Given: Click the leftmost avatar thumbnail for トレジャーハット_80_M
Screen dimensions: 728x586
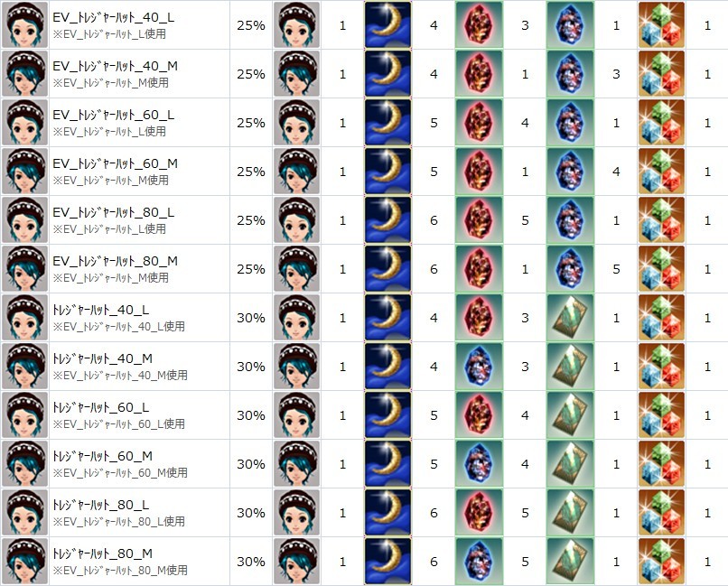Looking at the screenshot, I should (x=25, y=561).
